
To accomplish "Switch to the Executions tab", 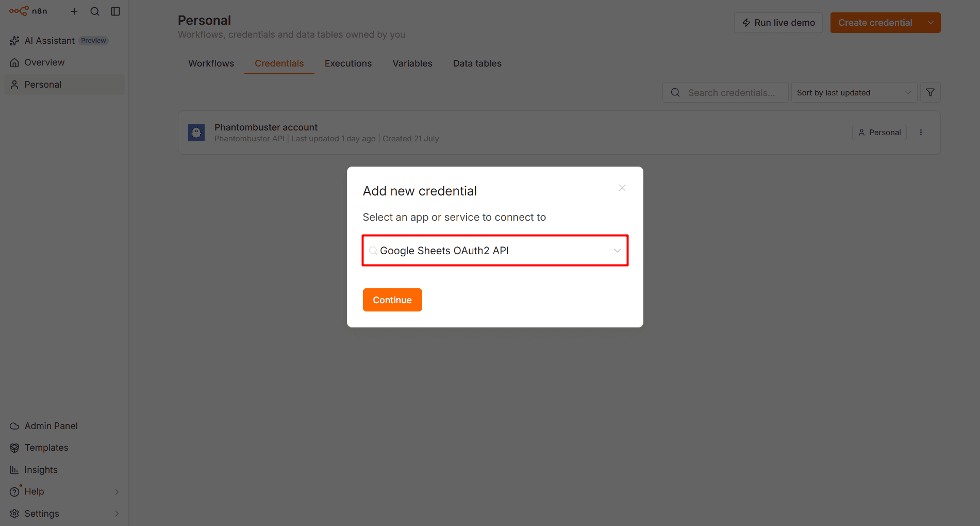I will coord(348,63).
